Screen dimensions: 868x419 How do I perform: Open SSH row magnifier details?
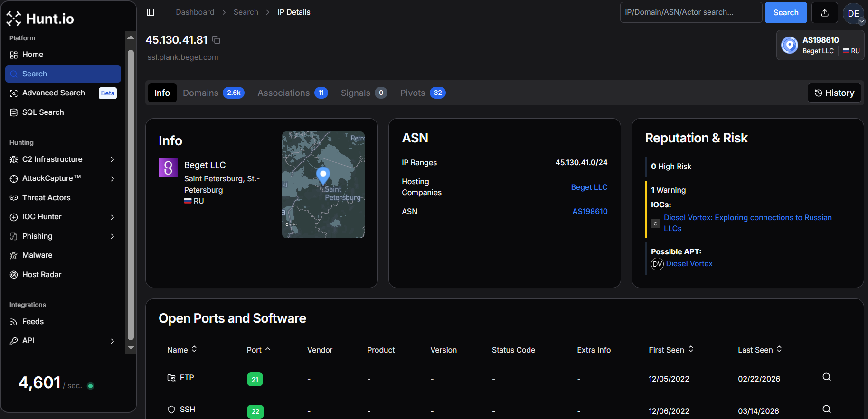click(826, 410)
